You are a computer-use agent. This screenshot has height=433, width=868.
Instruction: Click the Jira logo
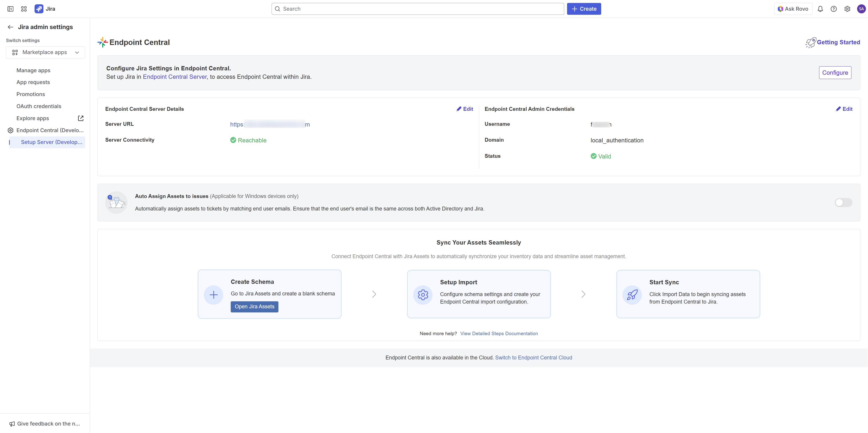pyautogui.click(x=39, y=9)
